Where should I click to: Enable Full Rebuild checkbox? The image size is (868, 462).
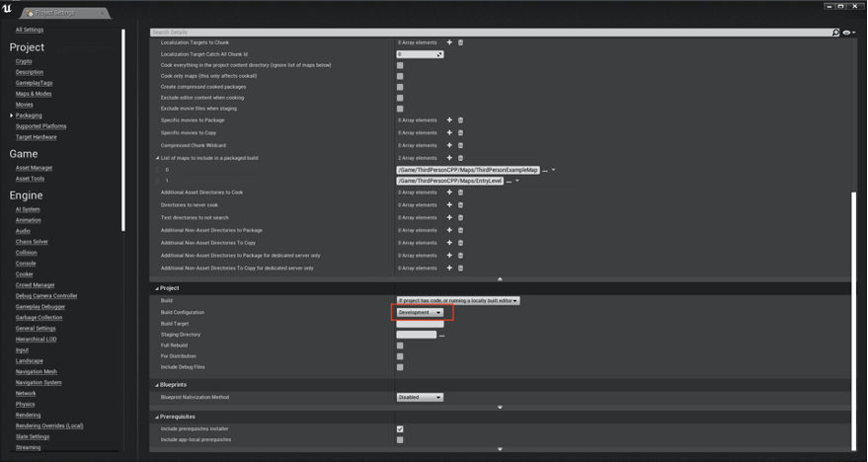400,346
